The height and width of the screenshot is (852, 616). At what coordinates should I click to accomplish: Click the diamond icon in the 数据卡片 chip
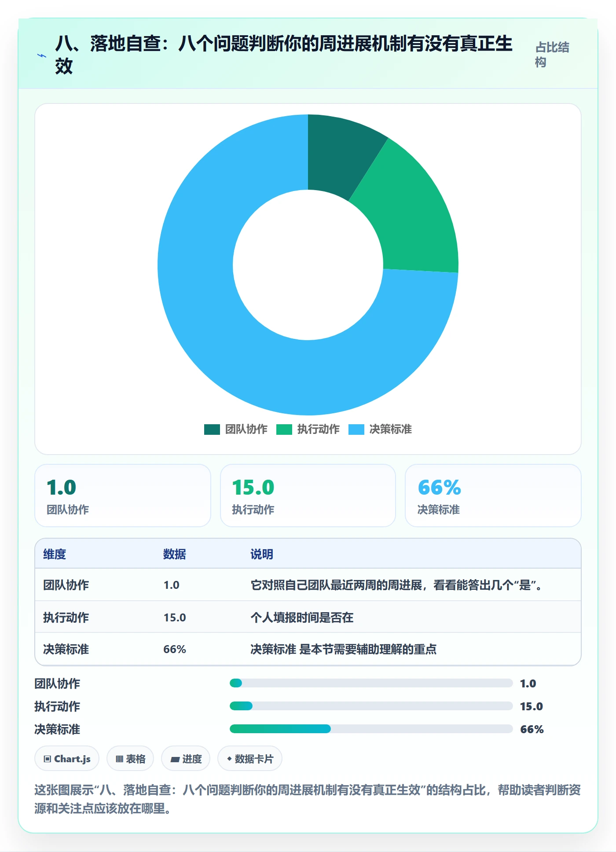pos(229,759)
